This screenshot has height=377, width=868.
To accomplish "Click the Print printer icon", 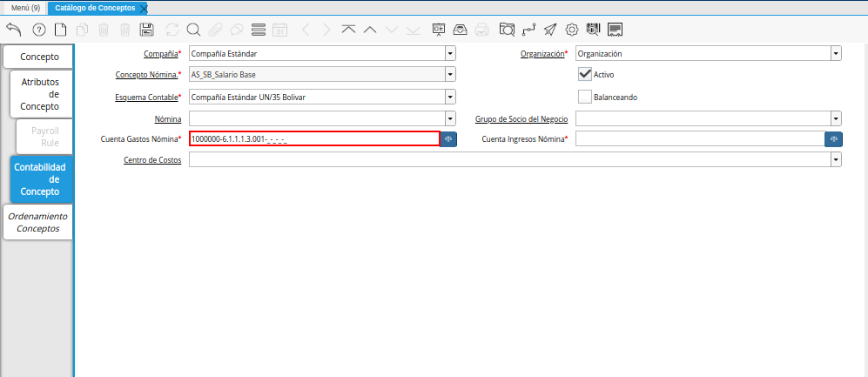I will pyautogui.click(x=482, y=30).
